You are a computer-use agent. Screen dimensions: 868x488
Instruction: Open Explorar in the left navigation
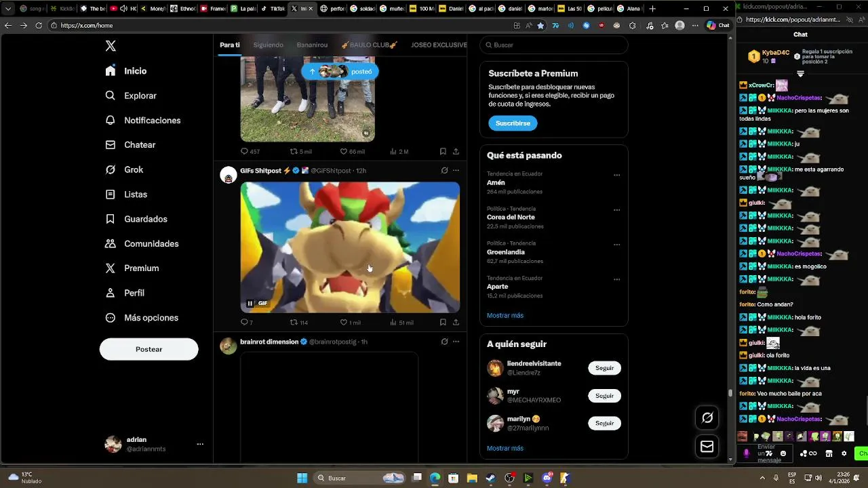(x=131, y=96)
